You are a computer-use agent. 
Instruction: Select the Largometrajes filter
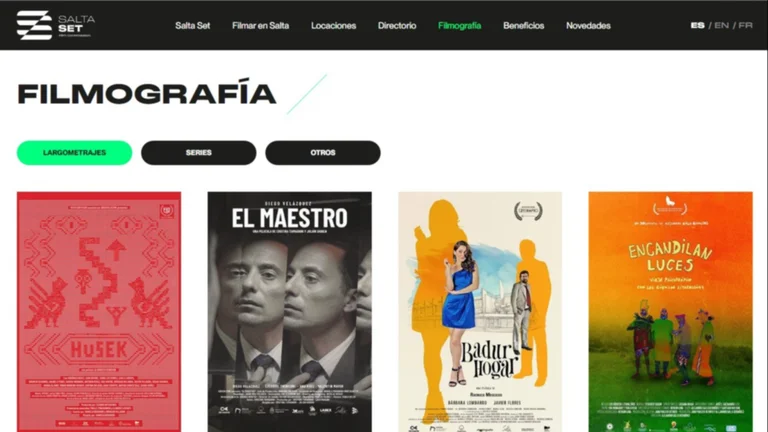[74, 153]
